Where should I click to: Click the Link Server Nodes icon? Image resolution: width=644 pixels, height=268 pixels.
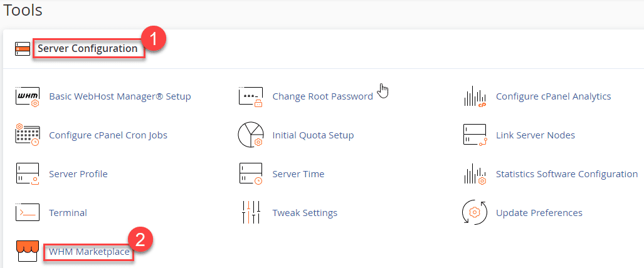point(475,135)
